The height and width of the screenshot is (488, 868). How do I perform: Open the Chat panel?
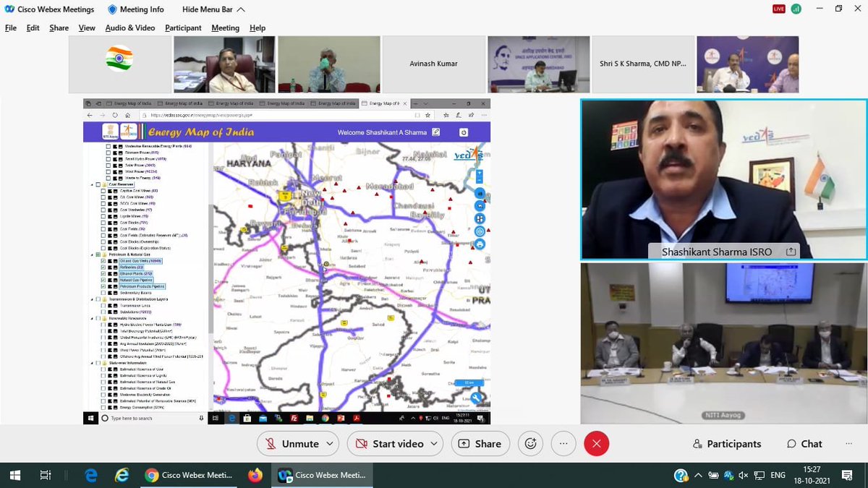point(804,443)
